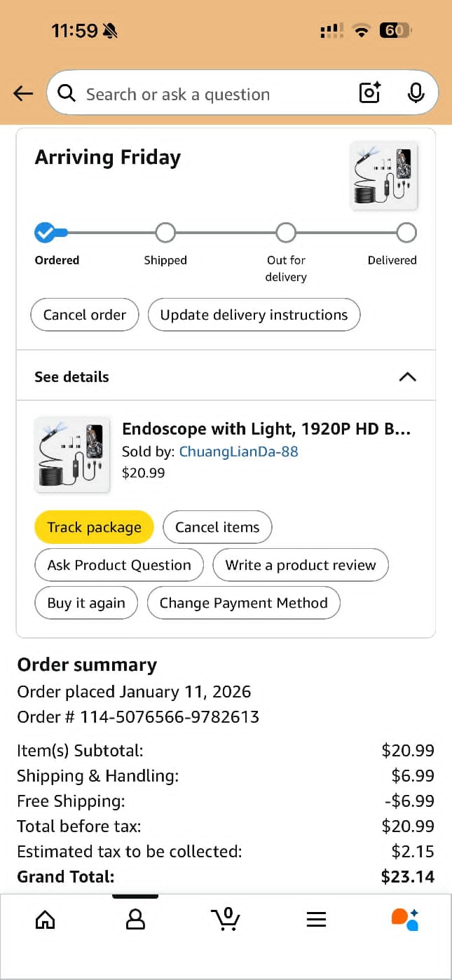This screenshot has width=452, height=980.
Task: Tap Ask Product Question
Action: coord(119,565)
